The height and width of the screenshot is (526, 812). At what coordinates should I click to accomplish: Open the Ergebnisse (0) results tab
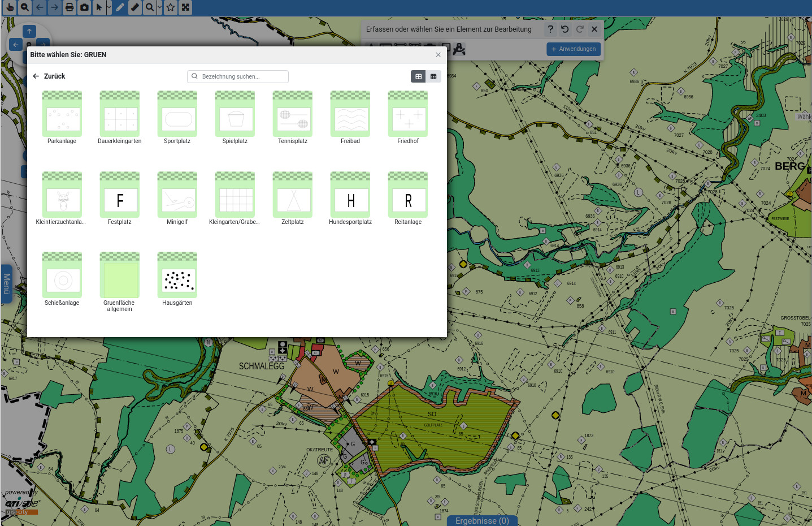tap(482, 520)
